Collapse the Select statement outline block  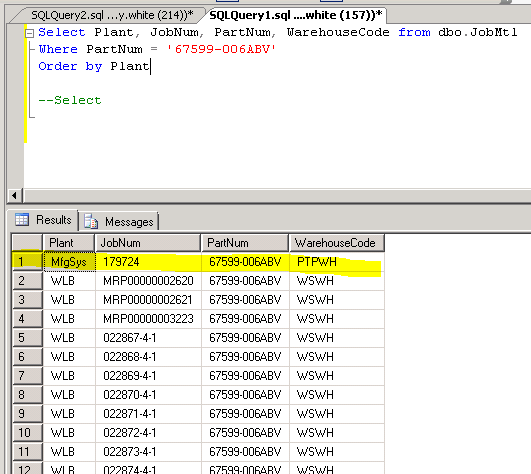[x=30, y=33]
